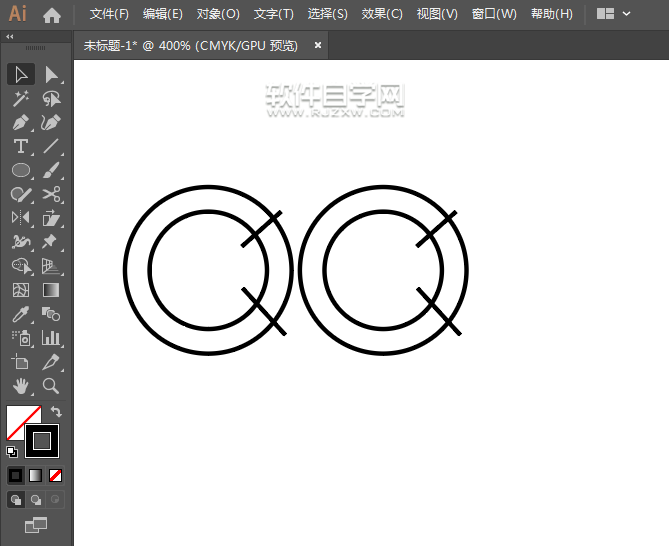Viewport: 669px width, 546px height.
Task: Select the Column Graph tool
Action: (x=51, y=338)
